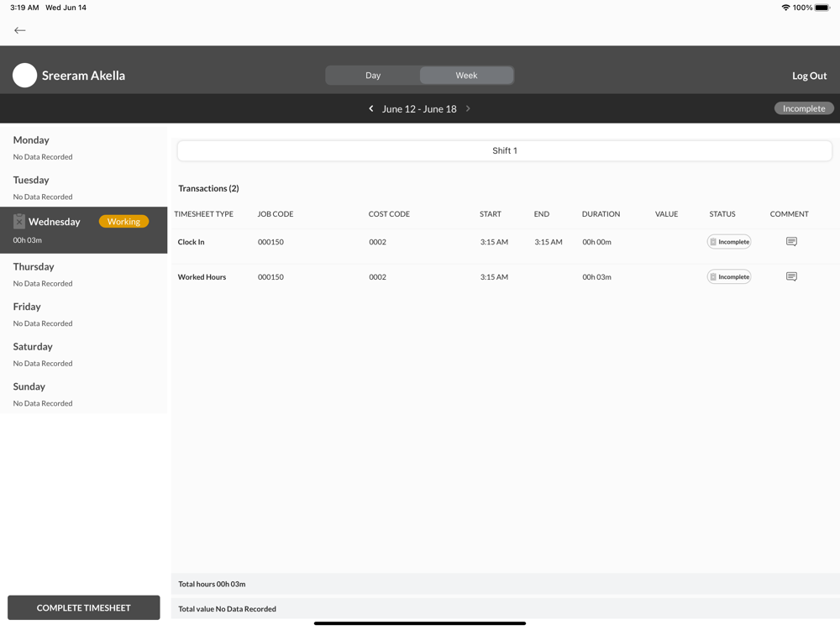Screen dimensions: 840x630
Task: Click the Wednesday clipboard icon
Action: coord(18,221)
